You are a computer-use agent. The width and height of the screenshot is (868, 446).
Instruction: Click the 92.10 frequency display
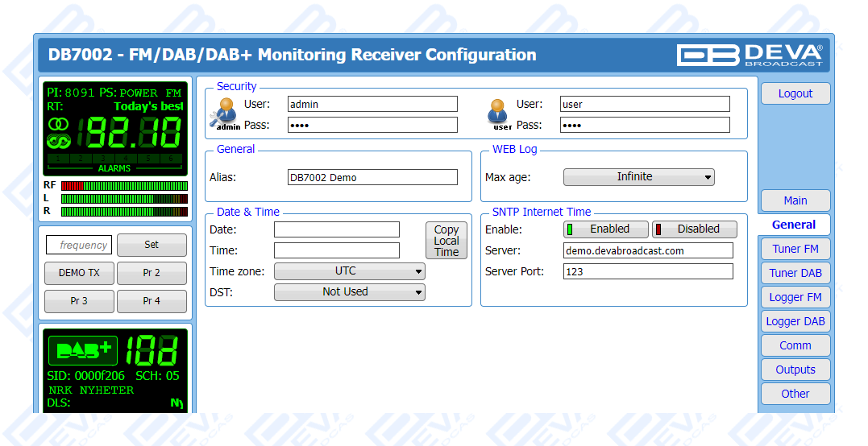134,132
